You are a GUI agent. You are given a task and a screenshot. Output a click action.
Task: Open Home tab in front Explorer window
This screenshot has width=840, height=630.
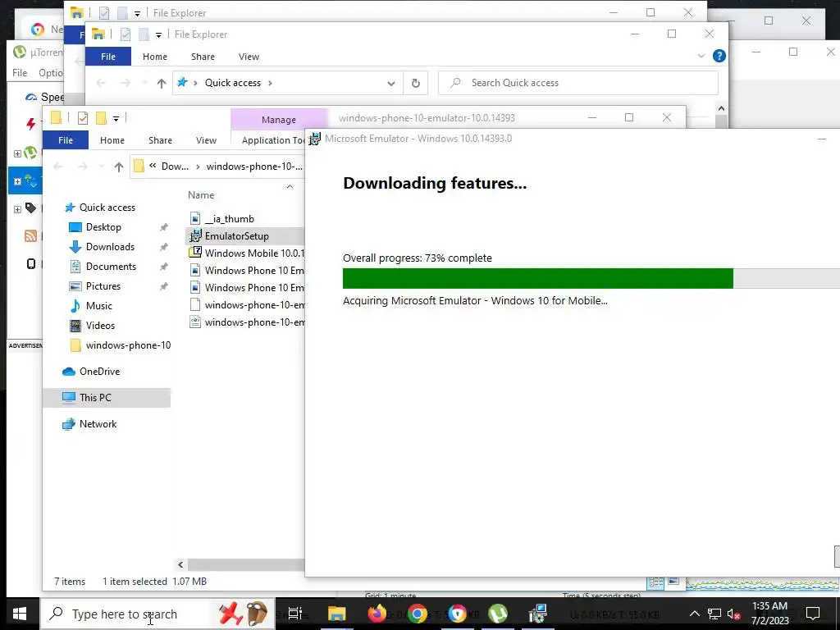112,140
